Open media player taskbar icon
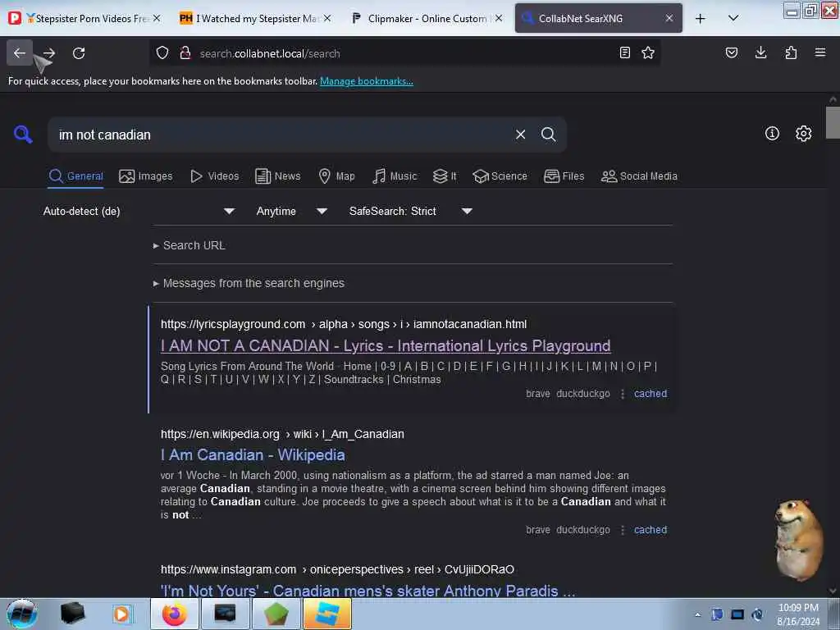The height and width of the screenshot is (630, 840). click(121, 614)
